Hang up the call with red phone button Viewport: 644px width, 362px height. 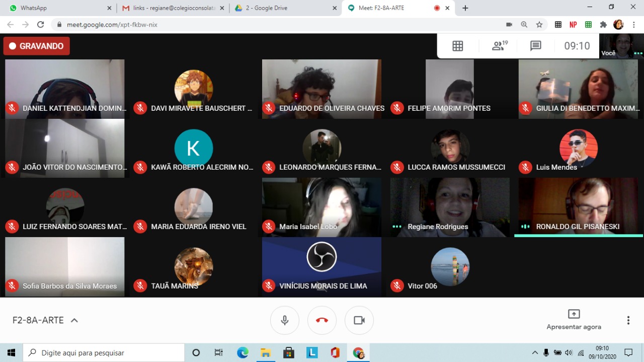(322, 320)
